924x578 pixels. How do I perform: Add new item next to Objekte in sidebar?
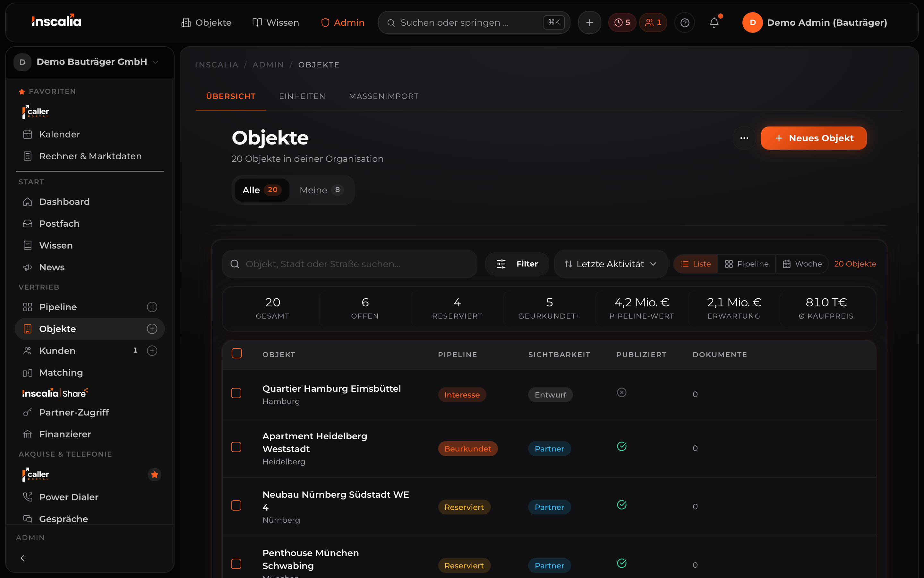[152, 329]
